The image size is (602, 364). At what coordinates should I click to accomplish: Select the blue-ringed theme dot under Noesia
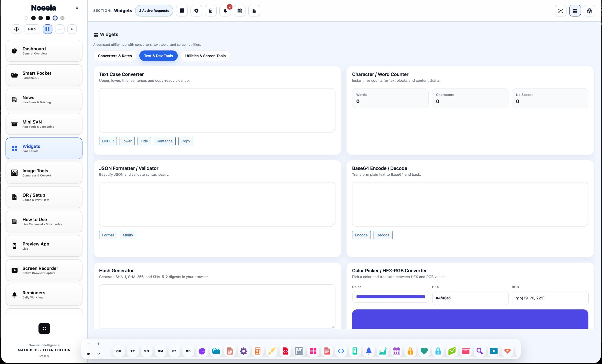point(55,18)
